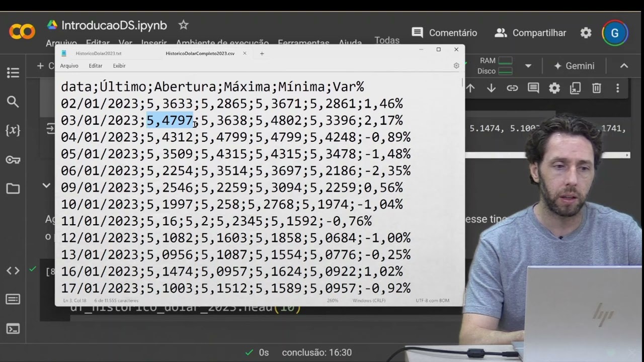Move cell up with arrow icon

tap(470, 88)
